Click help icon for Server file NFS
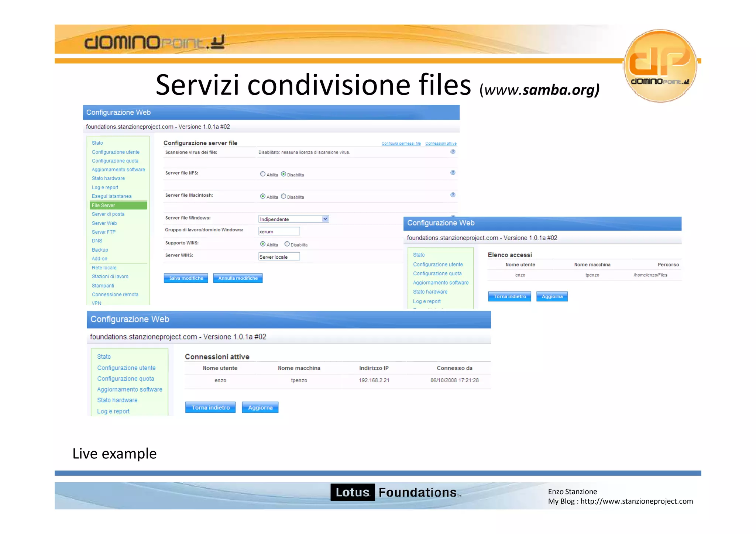Screen dimensions: 756x534 (x=453, y=173)
